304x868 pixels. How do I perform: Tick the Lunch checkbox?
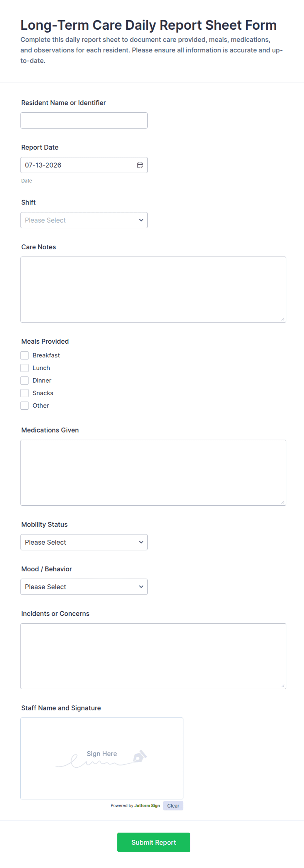tap(25, 368)
